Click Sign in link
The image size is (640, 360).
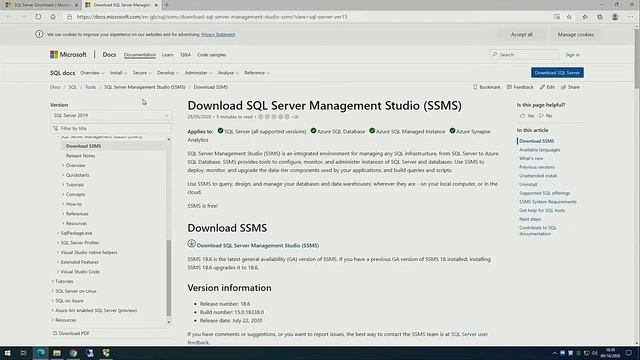click(572, 55)
